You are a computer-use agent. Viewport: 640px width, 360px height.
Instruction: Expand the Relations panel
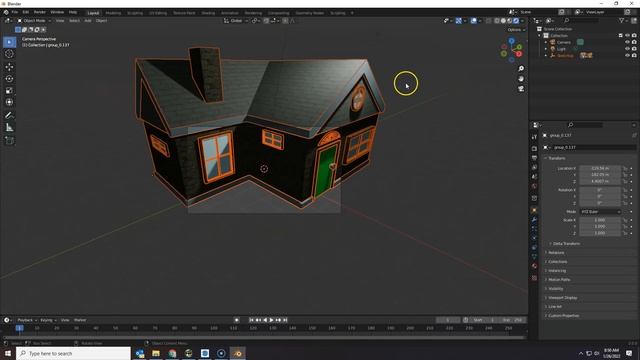tap(556, 253)
